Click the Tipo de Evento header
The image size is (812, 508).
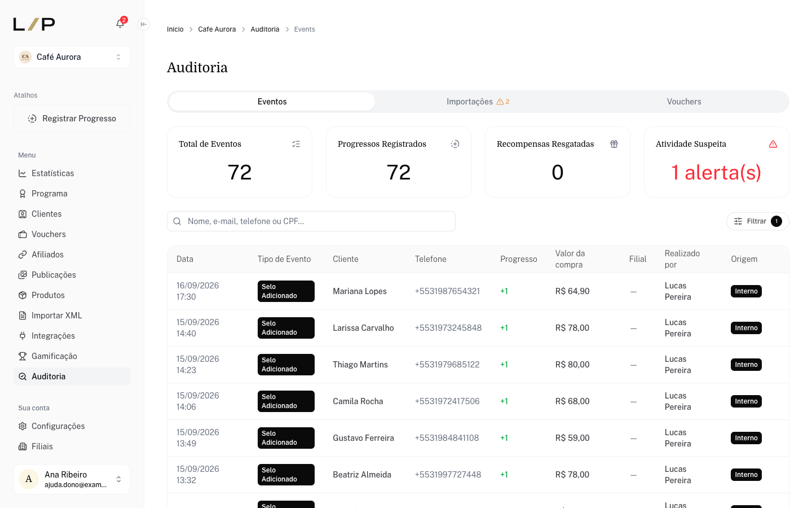(284, 259)
